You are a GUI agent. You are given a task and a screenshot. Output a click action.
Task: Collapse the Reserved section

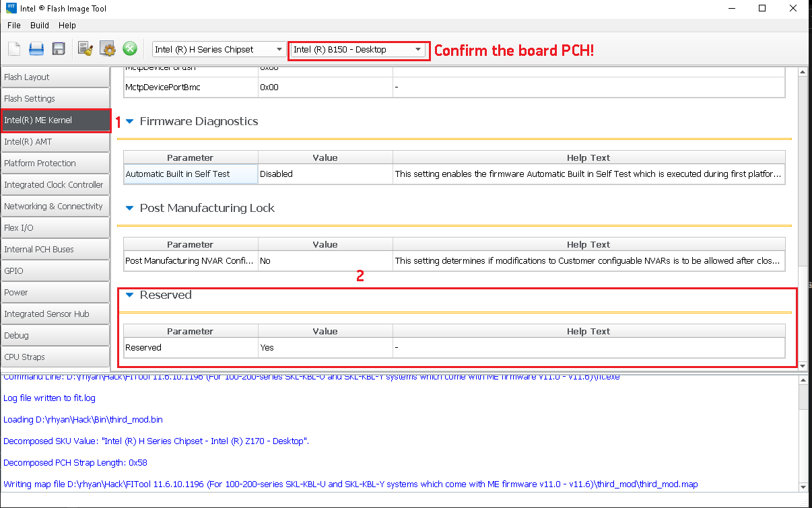pos(129,295)
